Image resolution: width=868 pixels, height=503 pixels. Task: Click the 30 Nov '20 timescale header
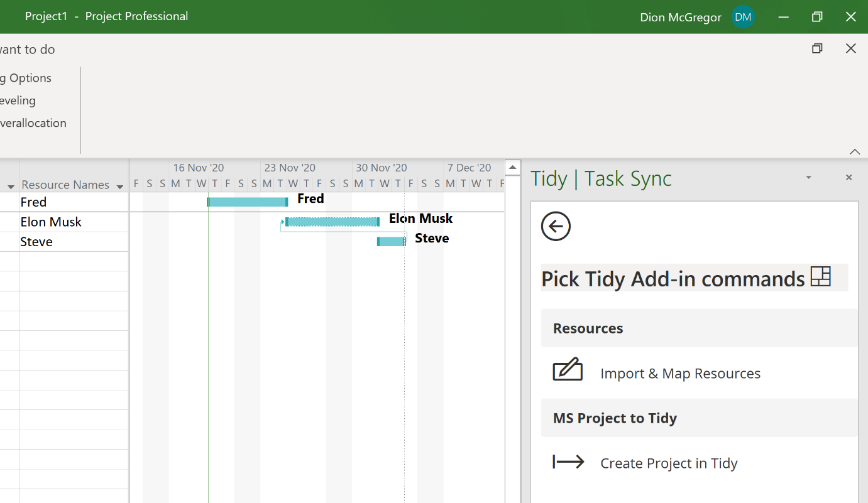click(x=382, y=168)
